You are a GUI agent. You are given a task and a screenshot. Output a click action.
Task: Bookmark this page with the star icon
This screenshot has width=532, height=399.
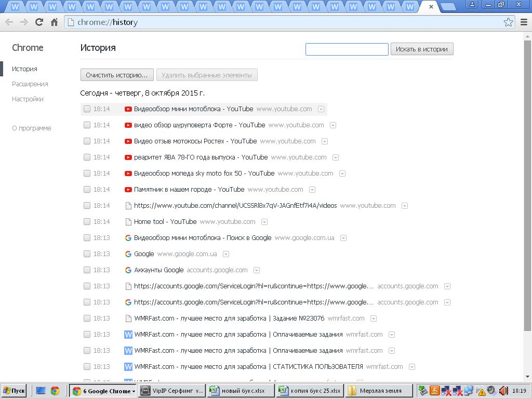[x=508, y=22]
